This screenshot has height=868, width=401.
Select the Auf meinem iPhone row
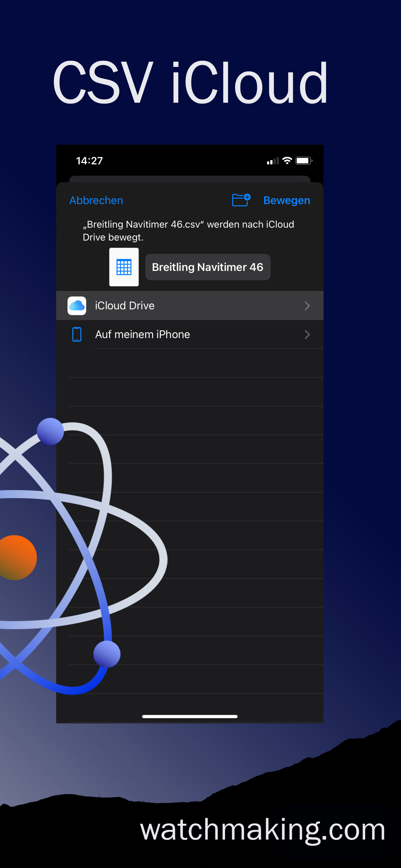click(x=190, y=334)
